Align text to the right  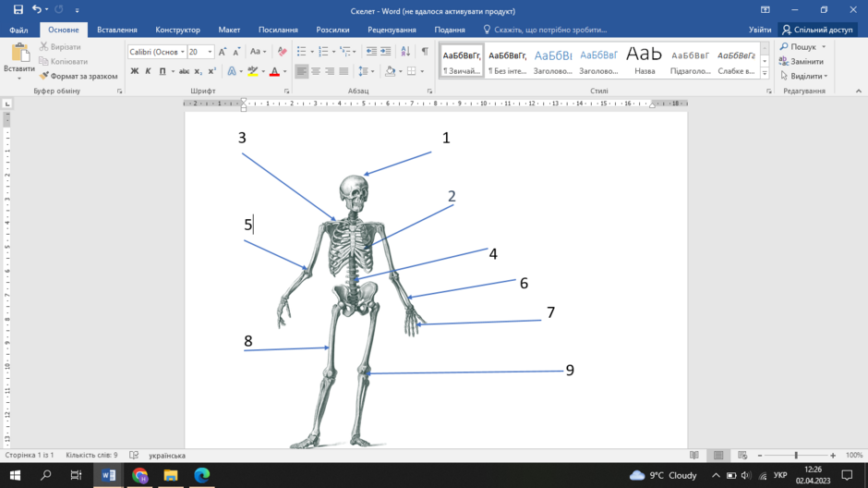[x=330, y=71]
